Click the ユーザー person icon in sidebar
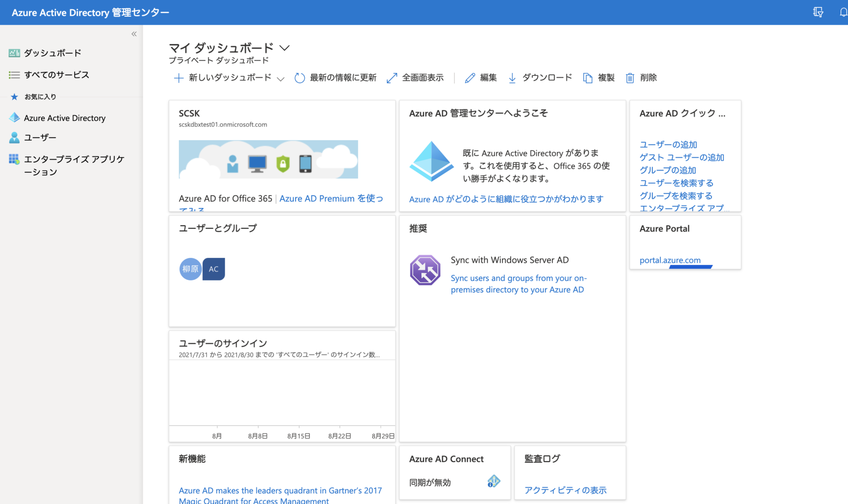848x504 pixels. coord(14,137)
